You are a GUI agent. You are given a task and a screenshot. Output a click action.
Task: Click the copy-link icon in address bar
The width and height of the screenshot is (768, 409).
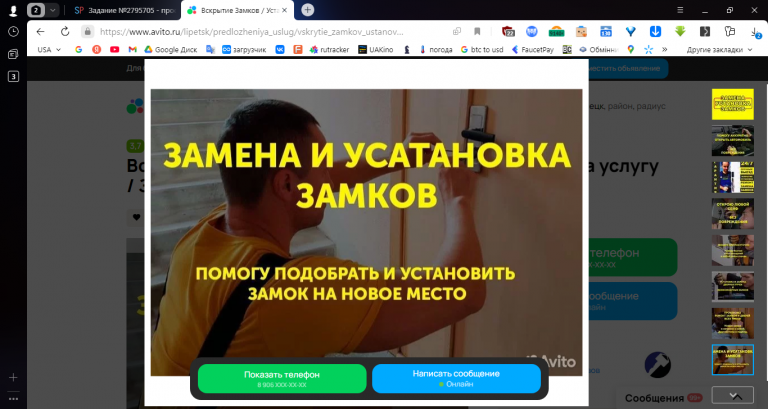click(456, 32)
